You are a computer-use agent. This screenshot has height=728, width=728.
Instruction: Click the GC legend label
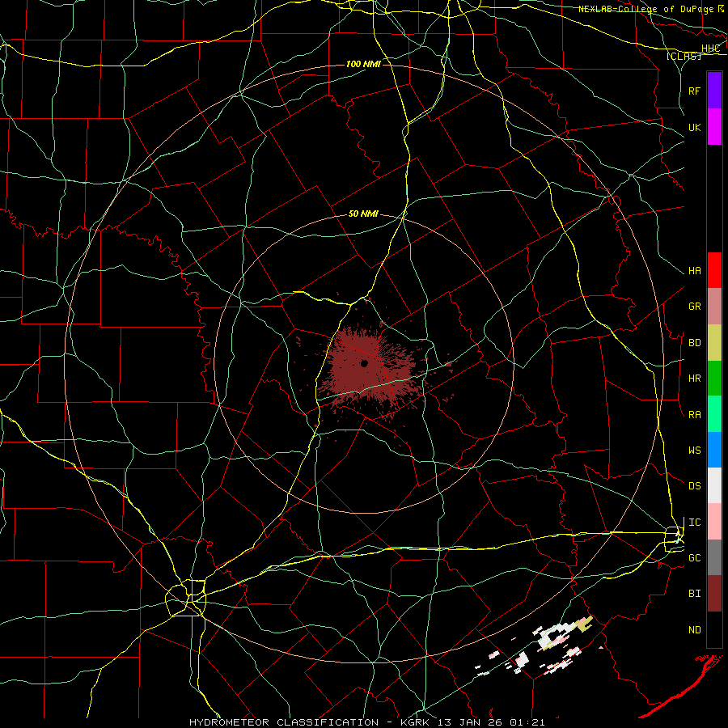694,558
